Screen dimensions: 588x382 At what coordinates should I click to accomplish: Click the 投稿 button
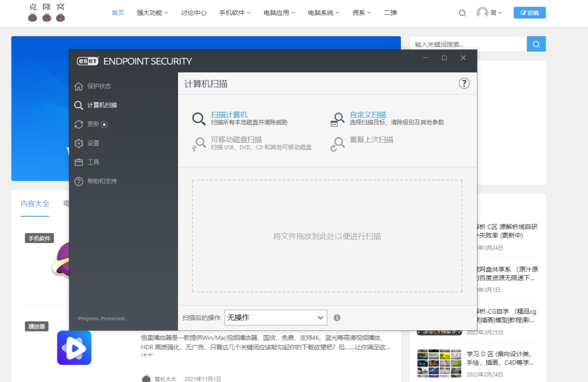pos(529,13)
